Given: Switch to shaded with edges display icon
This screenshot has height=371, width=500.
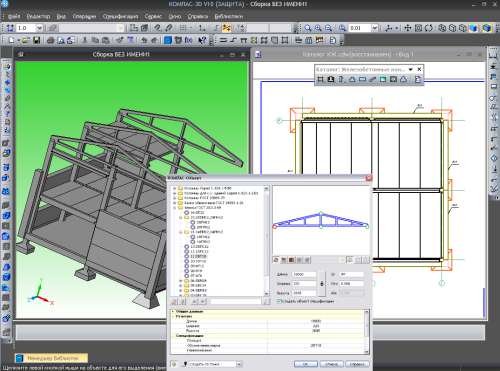Looking at the screenshot, I should pyautogui.click(x=487, y=28).
